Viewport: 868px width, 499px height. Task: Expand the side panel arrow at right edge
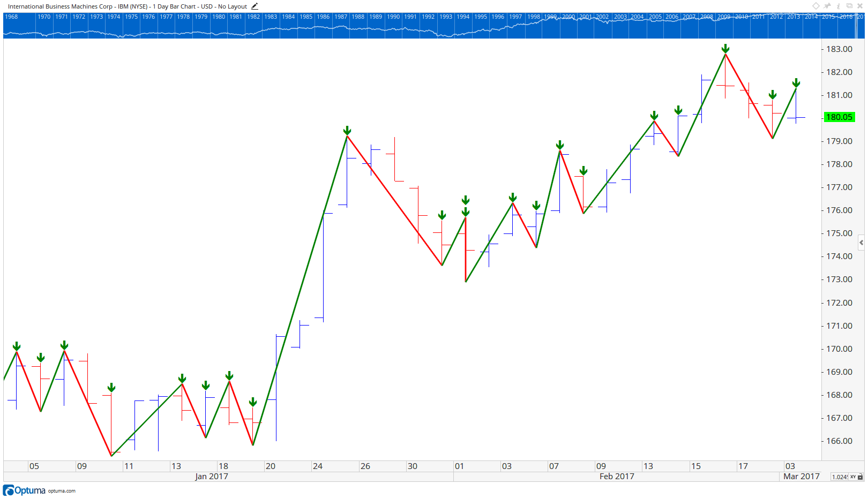pos(861,243)
